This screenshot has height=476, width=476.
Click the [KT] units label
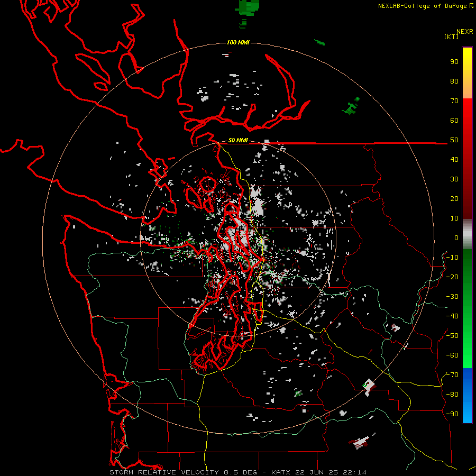(x=451, y=36)
